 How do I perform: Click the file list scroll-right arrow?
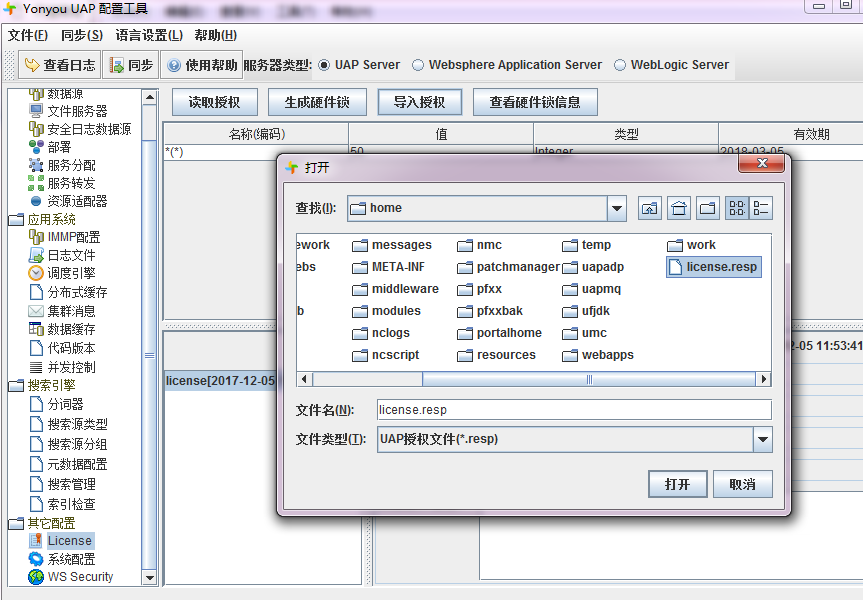[x=763, y=379]
